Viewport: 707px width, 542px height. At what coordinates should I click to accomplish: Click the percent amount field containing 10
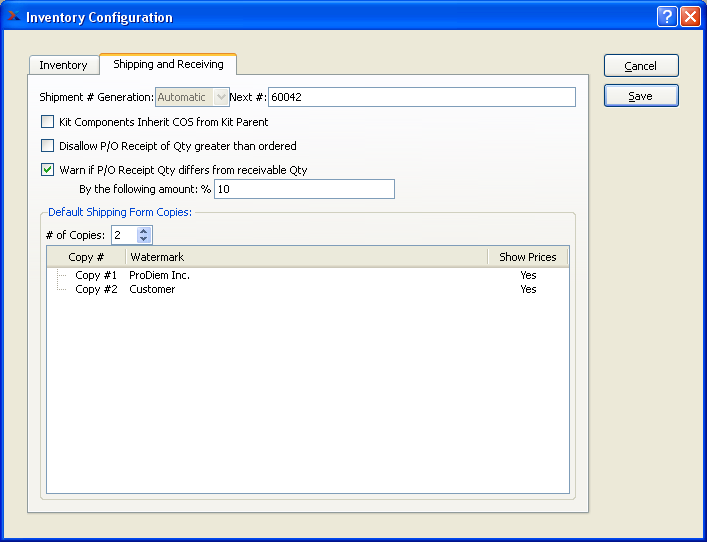tap(304, 189)
